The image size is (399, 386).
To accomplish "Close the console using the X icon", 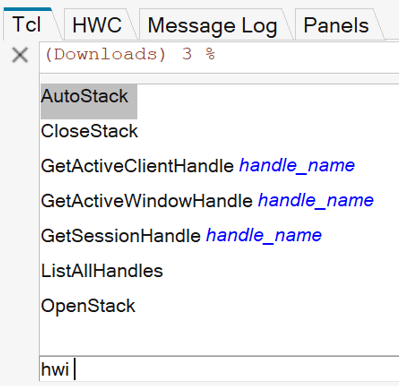I will click(20, 55).
